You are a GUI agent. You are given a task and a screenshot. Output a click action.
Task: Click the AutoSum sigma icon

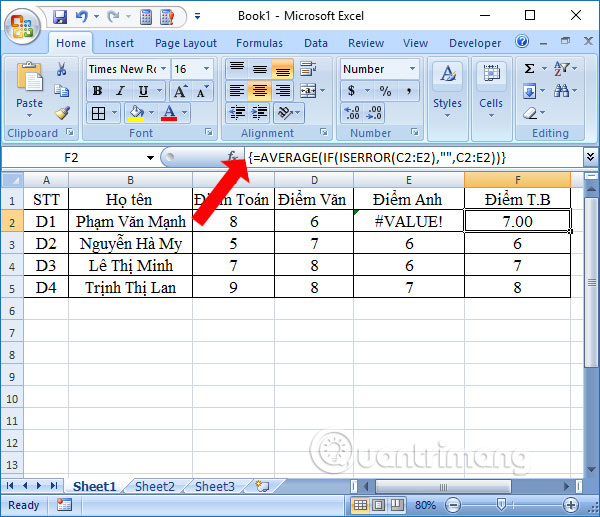[x=529, y=69]
